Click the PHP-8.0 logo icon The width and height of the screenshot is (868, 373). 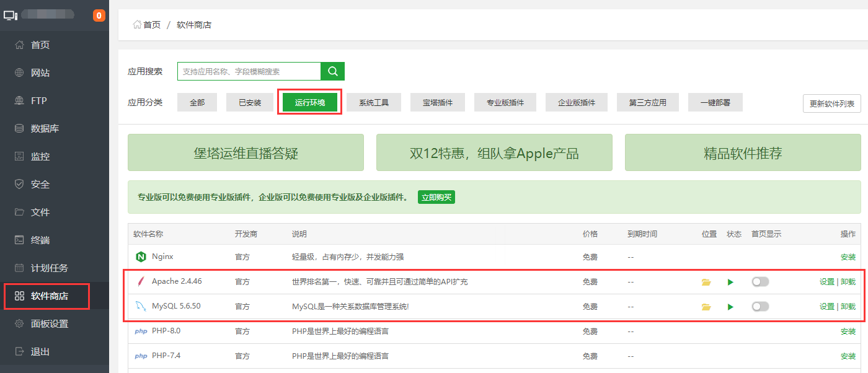141,331
